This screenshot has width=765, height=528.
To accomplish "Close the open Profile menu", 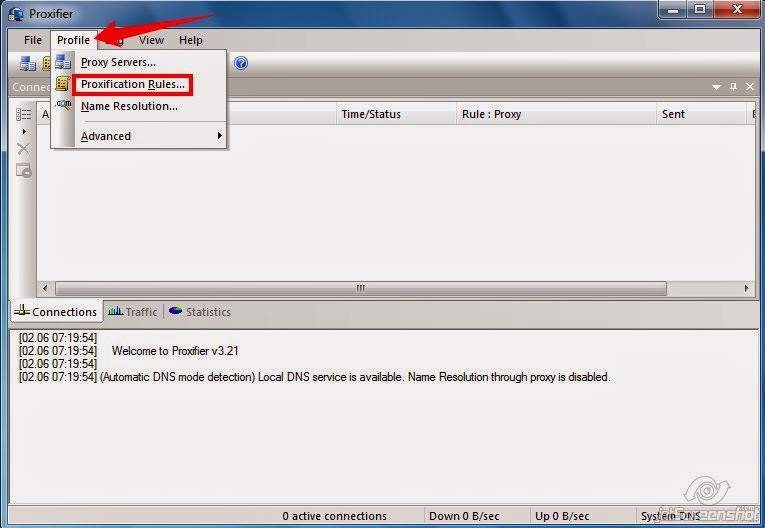I will coord(73,40).
